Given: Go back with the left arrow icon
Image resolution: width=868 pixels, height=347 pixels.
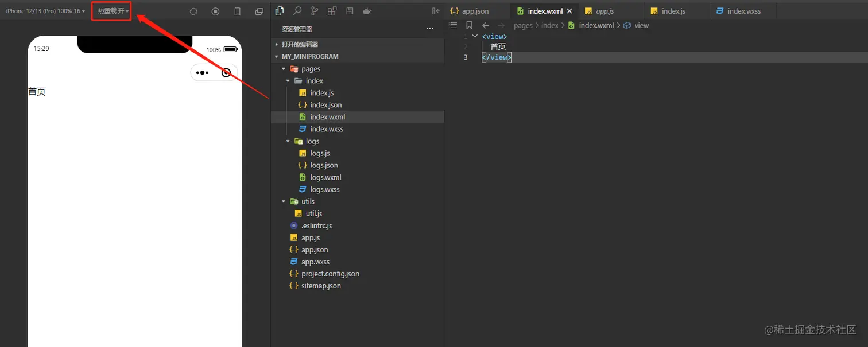Looking at the screenshot, I should (x=486, y=25).
